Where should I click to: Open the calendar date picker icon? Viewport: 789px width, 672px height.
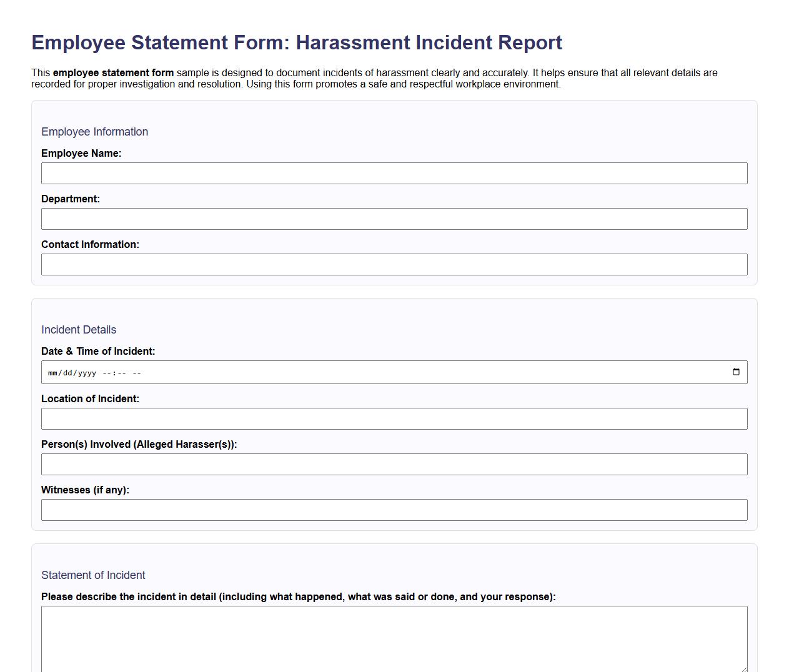pos(737,372)
